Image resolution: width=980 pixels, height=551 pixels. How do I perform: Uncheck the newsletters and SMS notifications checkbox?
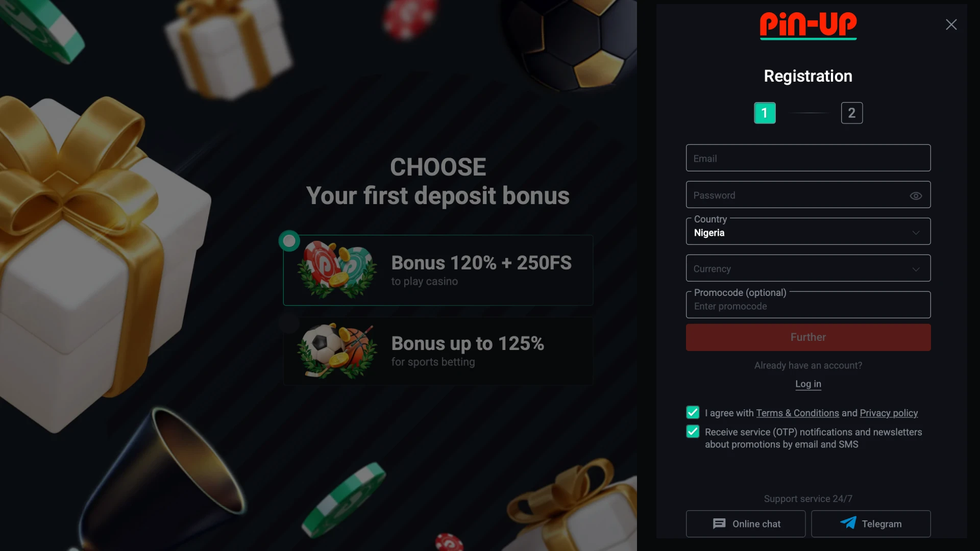pyautogui.click(x=693, y=432)
